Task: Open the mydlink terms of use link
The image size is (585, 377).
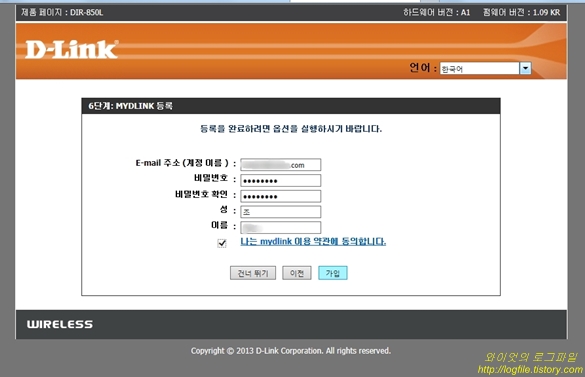Action: pyautogui.click(x=313, y=242)
